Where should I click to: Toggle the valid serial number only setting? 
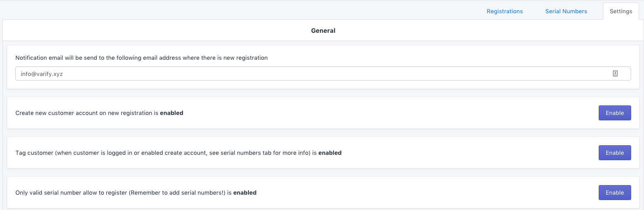pos(615,193)
